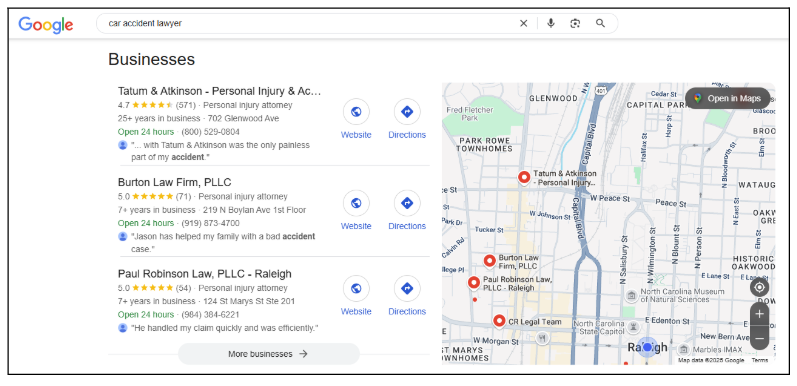The width and height of the screenshot is (797, 386).
Task: Clear the search query with X icon
Action: click(524, 23)
